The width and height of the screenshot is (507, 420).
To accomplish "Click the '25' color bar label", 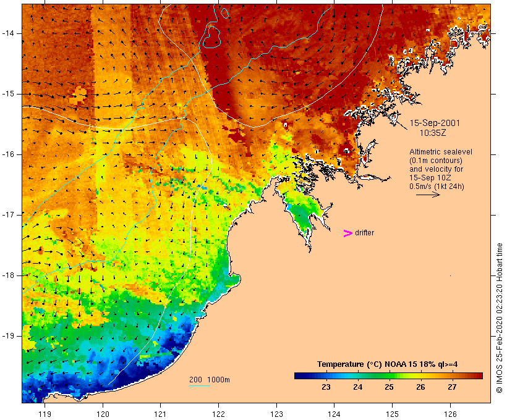I will coord(389,387).
